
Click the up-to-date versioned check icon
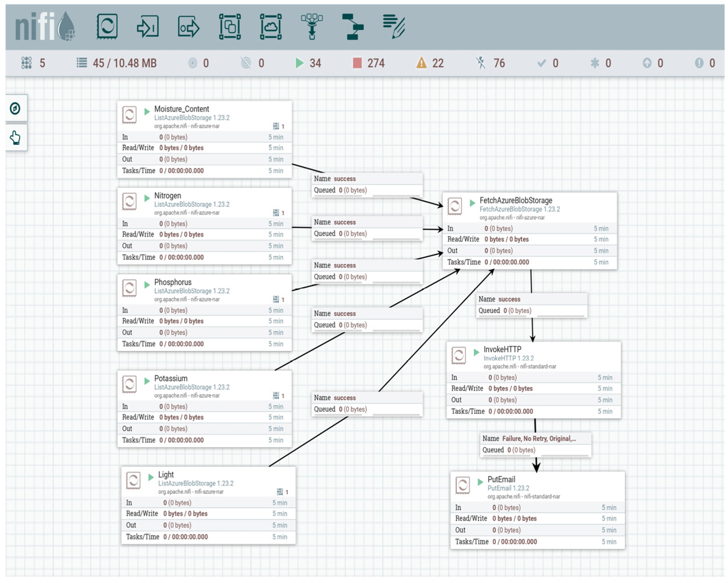click(x=542, y=63)
